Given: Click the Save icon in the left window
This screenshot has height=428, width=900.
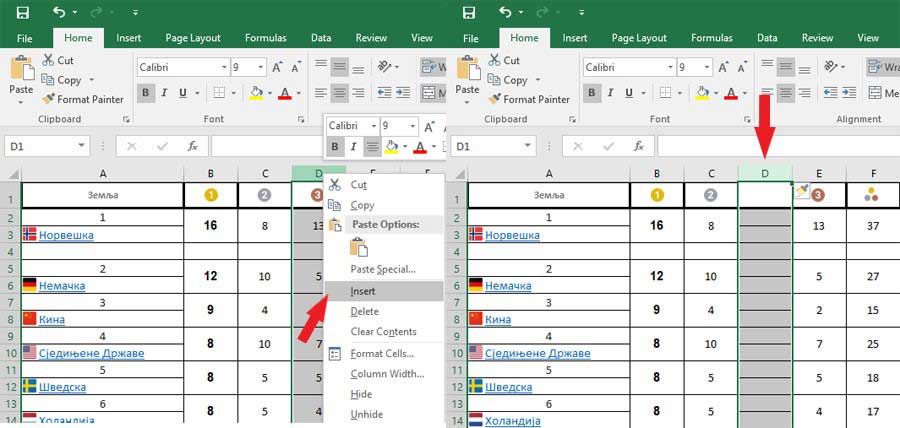Looking at the screenshot, I should (24, 13).
